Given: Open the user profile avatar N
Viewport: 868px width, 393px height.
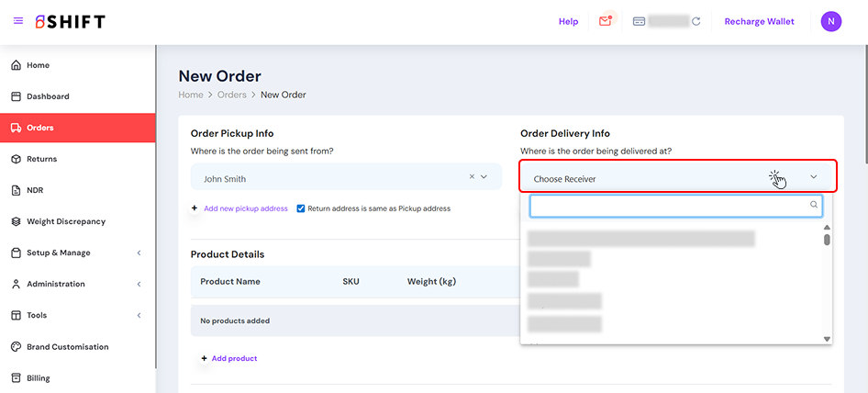Looking at the screenshot, I should [x=830, y=21].
